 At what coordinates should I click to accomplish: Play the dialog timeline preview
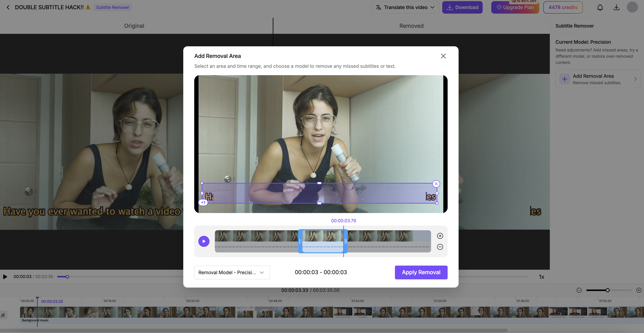point(204,241)
